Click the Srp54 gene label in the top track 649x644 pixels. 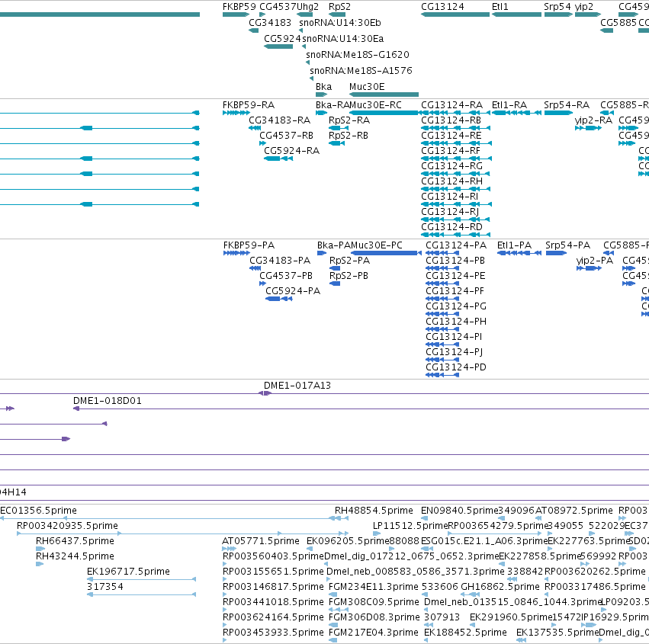point(557,7)
